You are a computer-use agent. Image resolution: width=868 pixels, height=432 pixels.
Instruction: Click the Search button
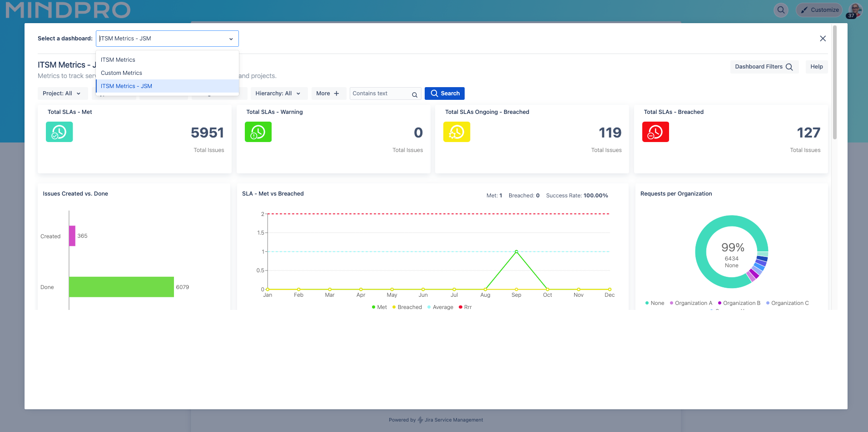[x=444, y=93]
